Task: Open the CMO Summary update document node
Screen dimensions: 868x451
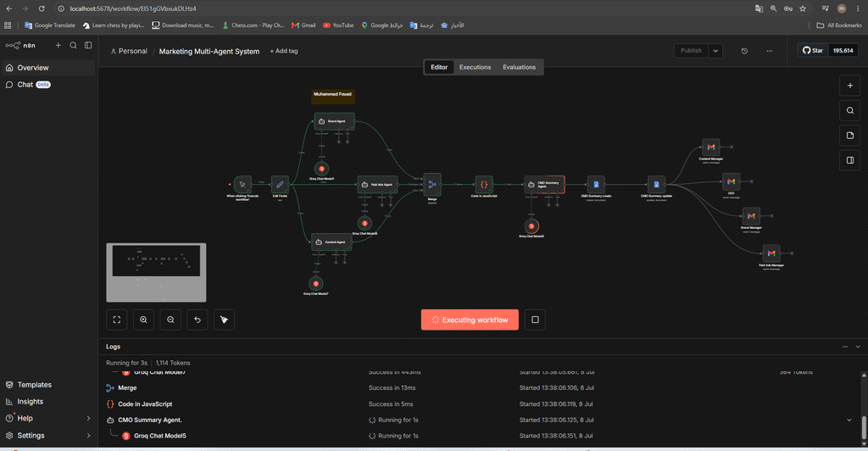Action: tap(657, 184)
